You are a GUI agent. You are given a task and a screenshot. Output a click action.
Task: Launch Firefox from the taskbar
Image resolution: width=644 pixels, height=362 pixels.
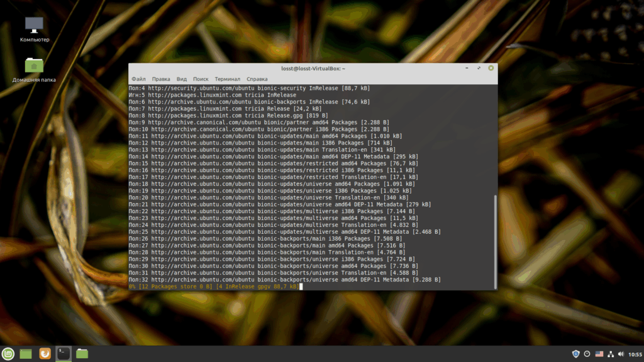point(45,353)
